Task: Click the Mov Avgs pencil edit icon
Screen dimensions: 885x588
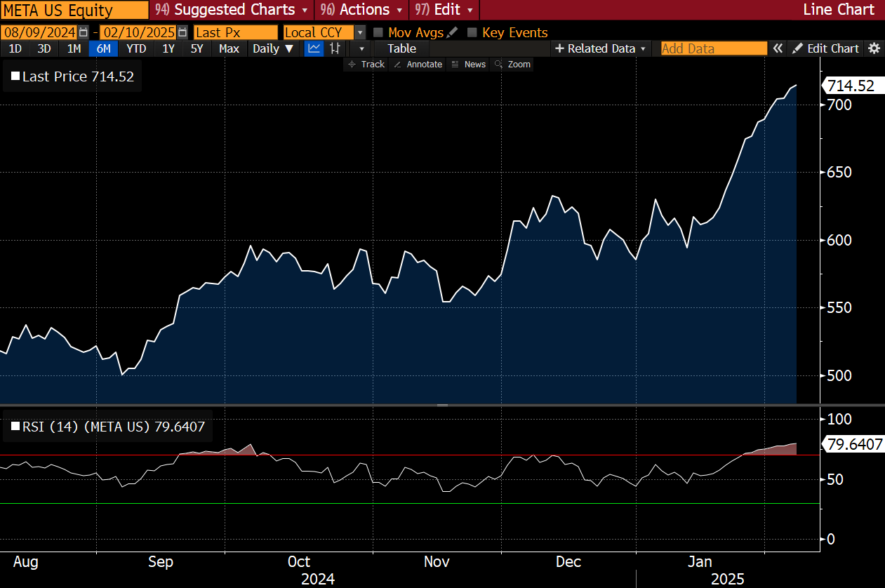Action: click(453, 32)
